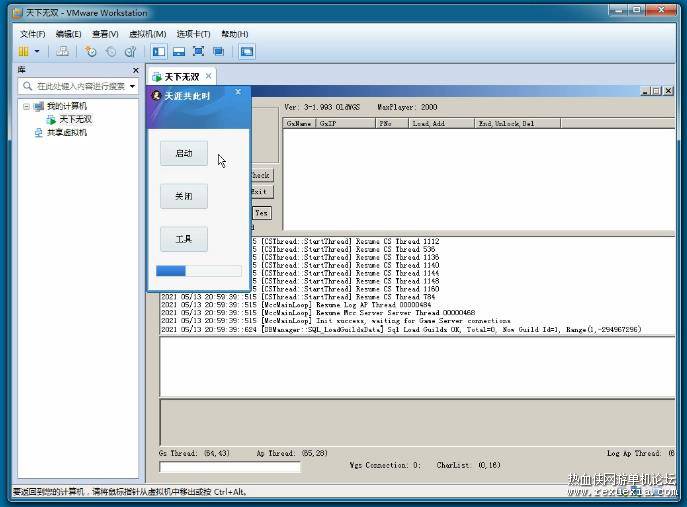The height and width of the screenshot is (507, 687).
Task: Click the partially hidden Check button
Action: 262,175
